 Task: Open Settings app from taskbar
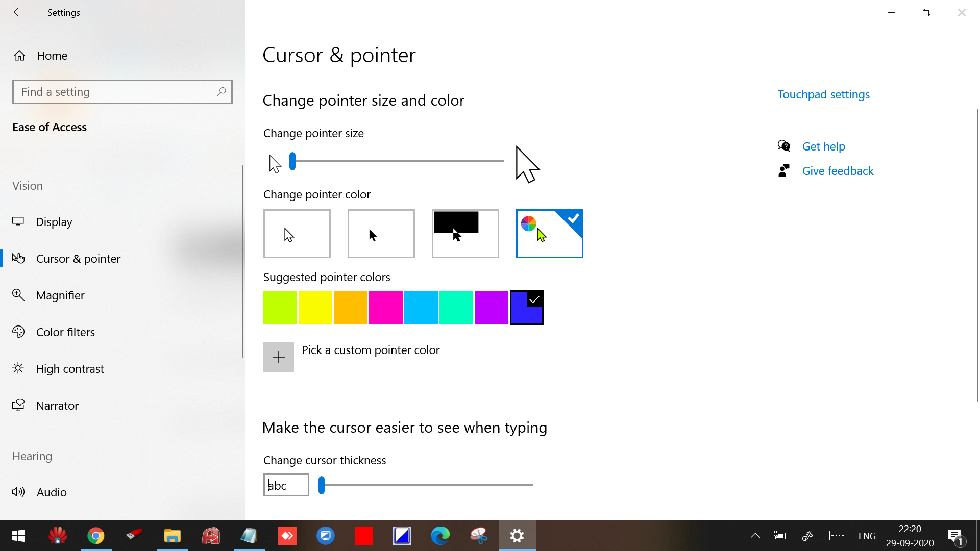[x=517, y=536]
